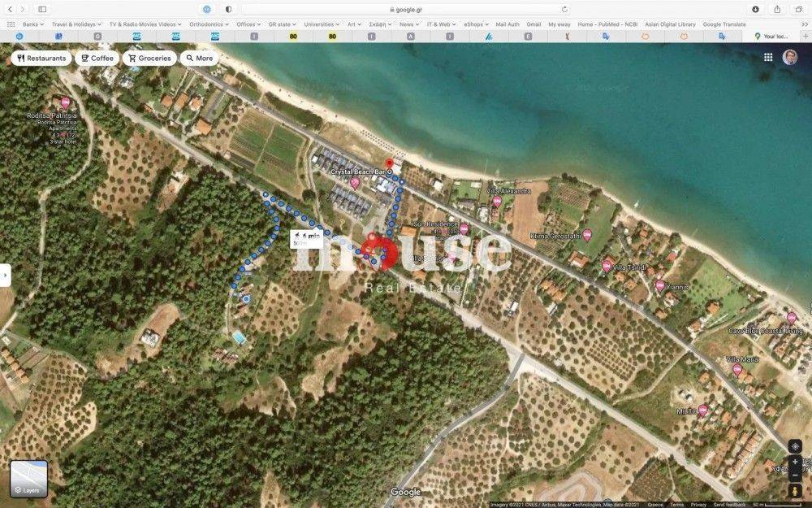812x508 pixels.
Task: Open the Banks bookmarks folder dropdown
Action: pos(32,24)
